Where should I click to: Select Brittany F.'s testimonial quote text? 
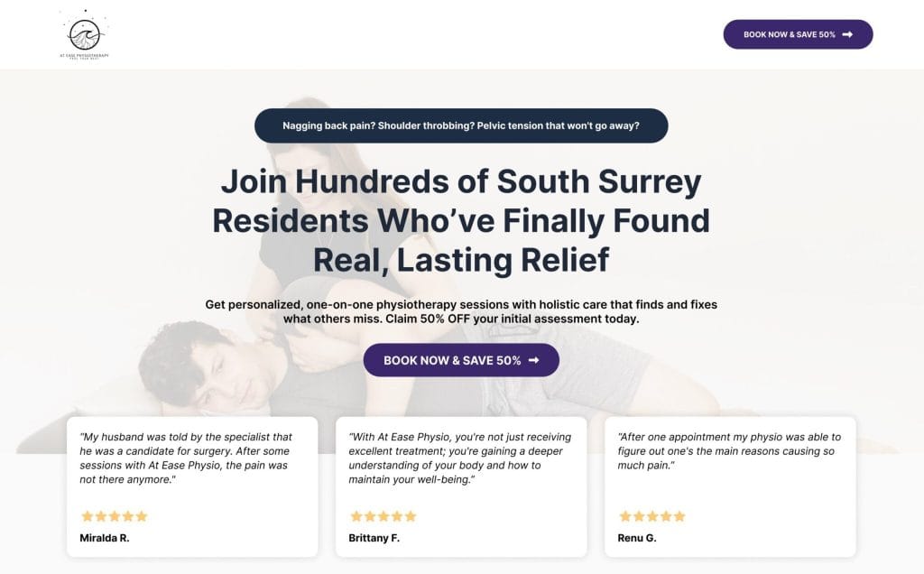460,458
